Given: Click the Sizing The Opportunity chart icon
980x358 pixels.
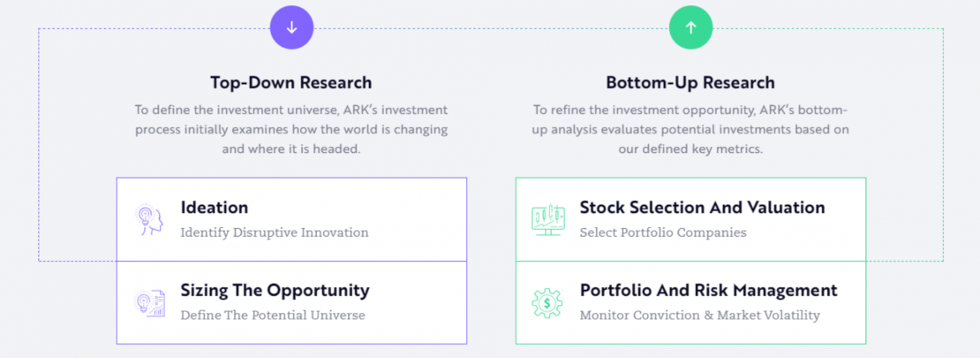Looking at the screenshot, I should [148, 302].
